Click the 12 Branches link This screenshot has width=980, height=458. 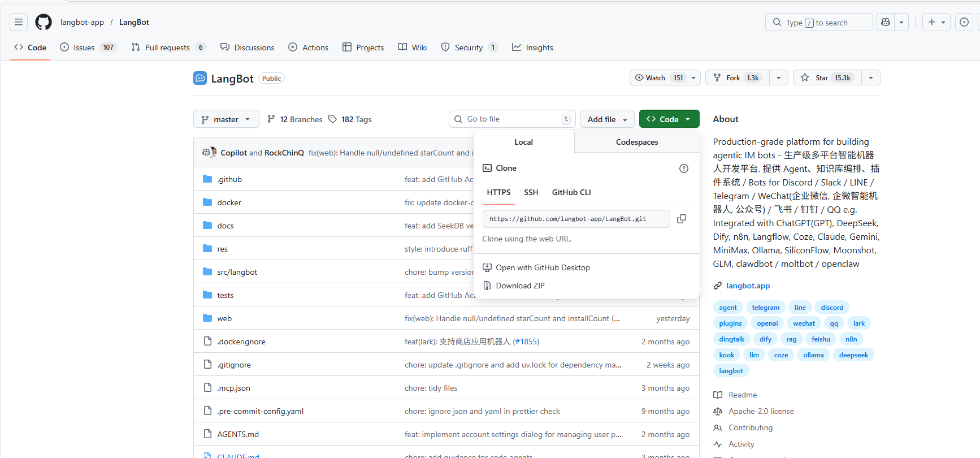295,119
